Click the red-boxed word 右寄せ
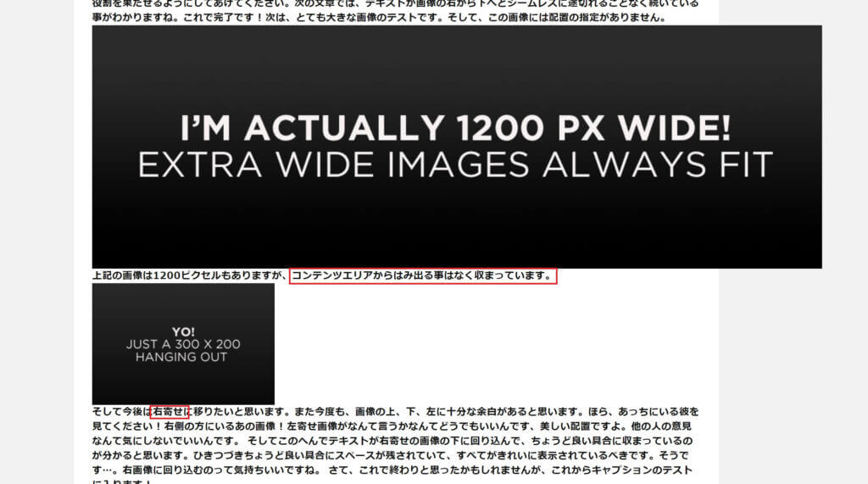Screen dimensions: 868x484 [170, 412]
